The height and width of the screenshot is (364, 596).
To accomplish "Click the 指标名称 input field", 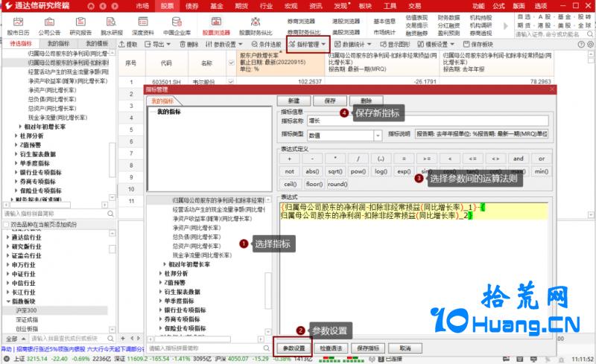I will pos(428,121).
